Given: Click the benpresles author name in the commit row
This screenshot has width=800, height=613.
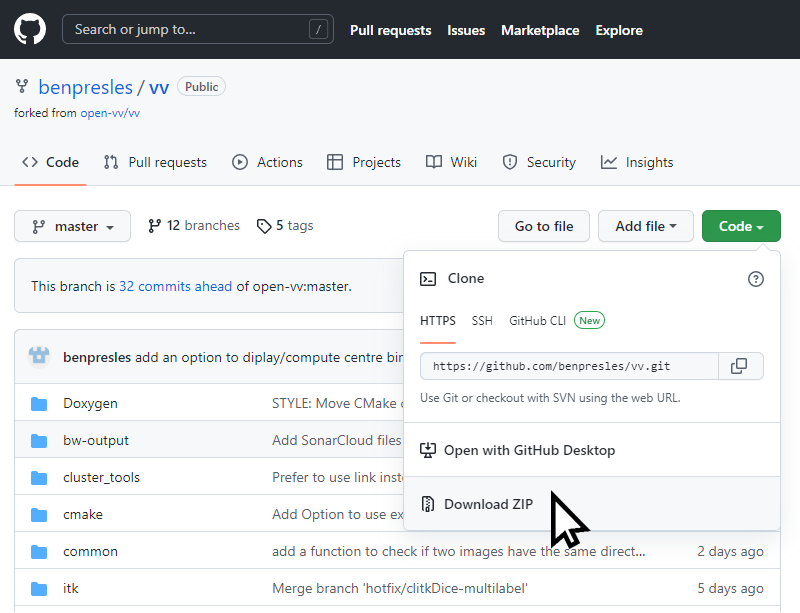Looking at the screenshot, I should (97, 357).
